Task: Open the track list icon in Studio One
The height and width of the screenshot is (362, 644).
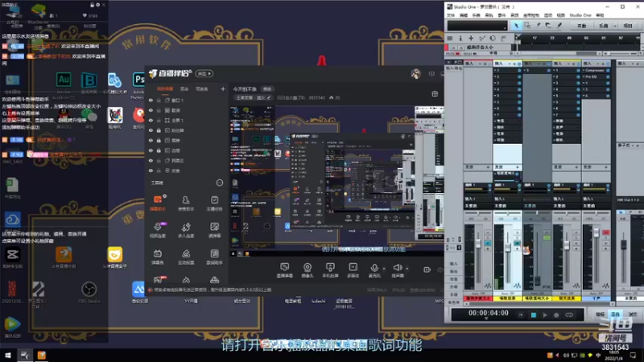Action: coord(450,38)
